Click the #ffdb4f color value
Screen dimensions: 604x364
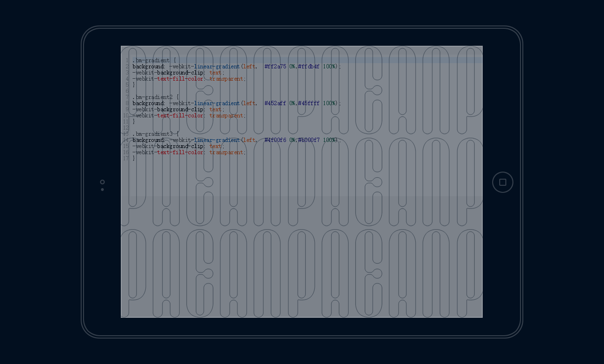click(309, 66)
